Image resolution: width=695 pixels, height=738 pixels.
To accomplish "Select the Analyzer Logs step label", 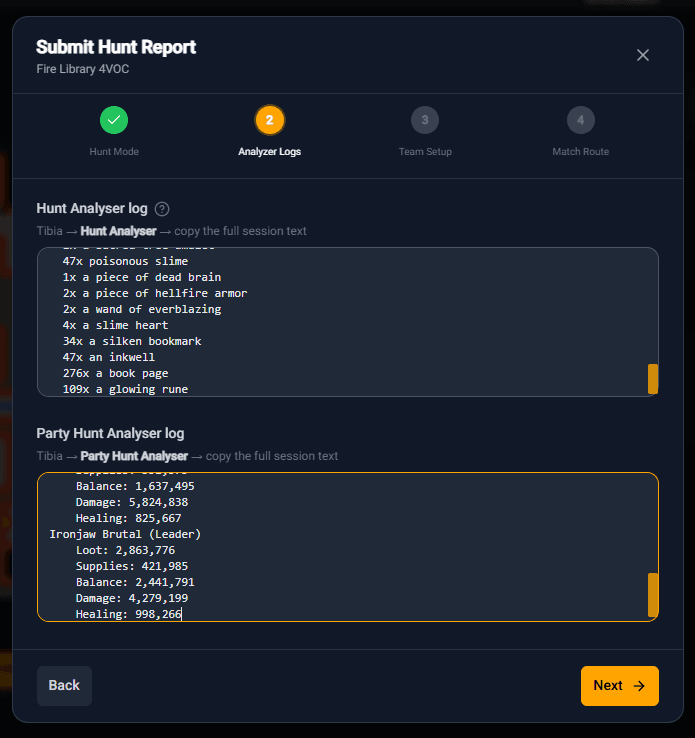I will tap(269, 152).
